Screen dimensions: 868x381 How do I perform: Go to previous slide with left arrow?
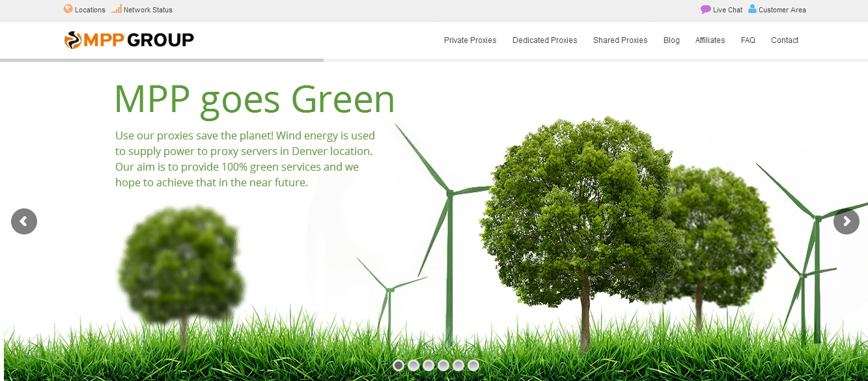coord(24,221)
